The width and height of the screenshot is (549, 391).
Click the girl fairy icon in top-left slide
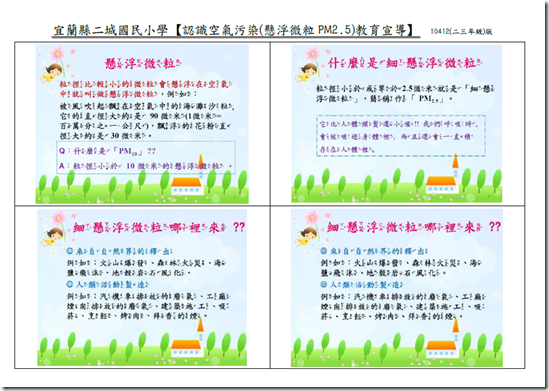point(53,73)
